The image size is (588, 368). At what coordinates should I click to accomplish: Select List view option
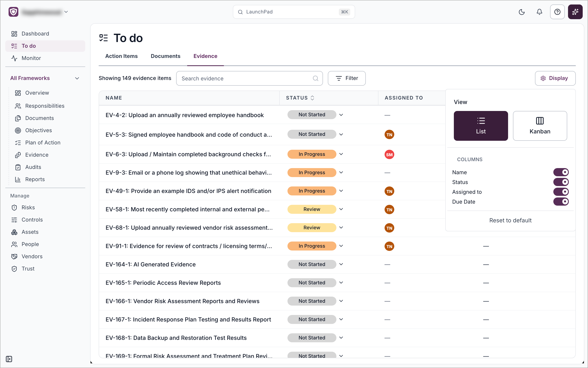tap(481, 126)
